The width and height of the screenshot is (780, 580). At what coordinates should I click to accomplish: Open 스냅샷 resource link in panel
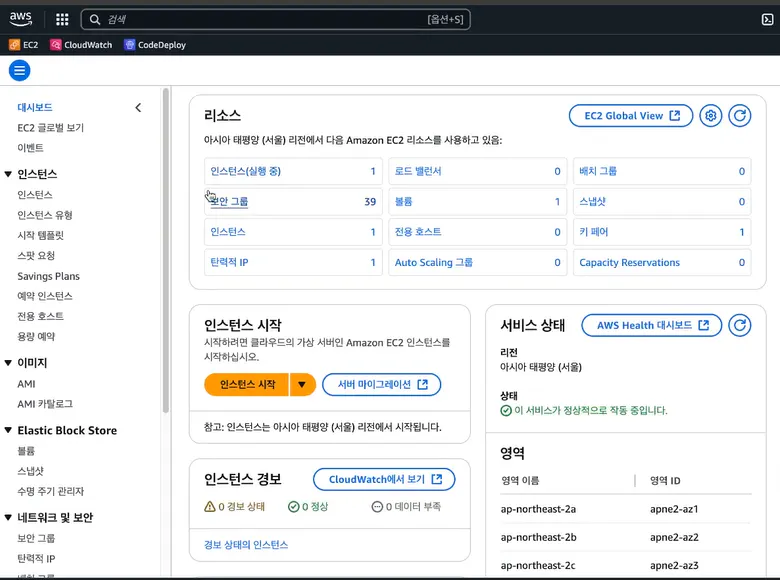[592, 201]
